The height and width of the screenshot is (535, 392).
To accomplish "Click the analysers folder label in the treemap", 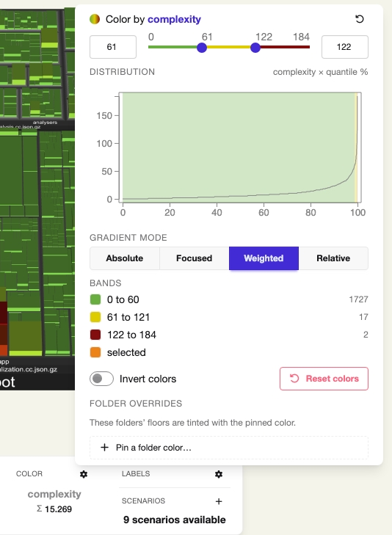I will 45,122.
